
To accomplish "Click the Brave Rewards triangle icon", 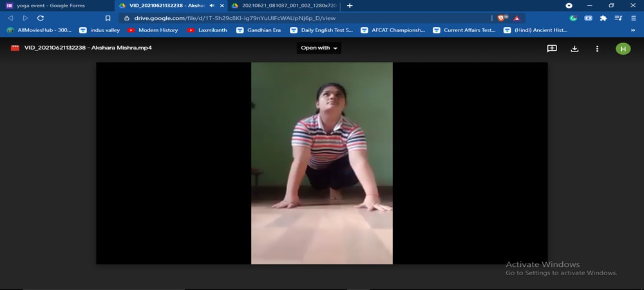I will [516, 18].
